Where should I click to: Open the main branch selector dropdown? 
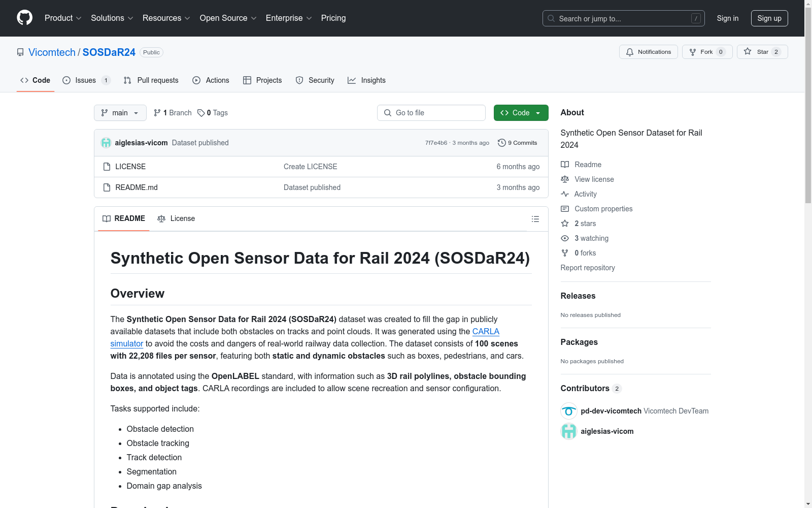(120, 113)
